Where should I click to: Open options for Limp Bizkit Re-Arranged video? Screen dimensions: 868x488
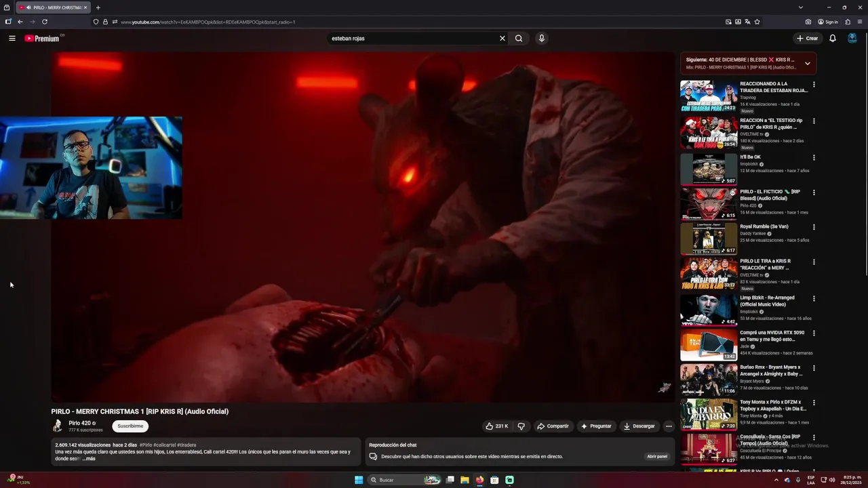click(x=814, y=298)
